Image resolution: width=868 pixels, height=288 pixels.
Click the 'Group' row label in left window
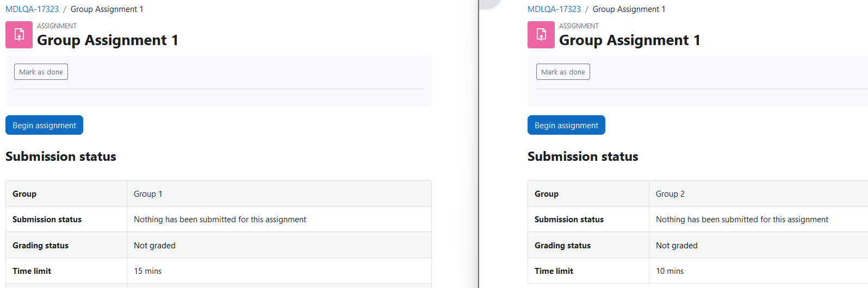pos(24,194)
